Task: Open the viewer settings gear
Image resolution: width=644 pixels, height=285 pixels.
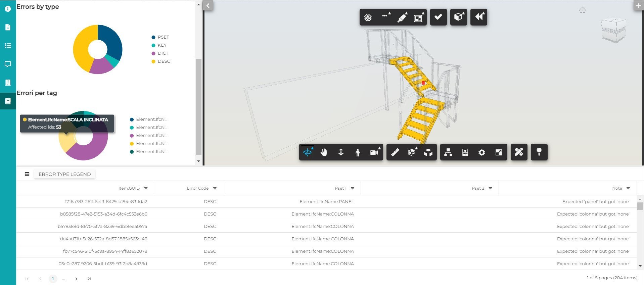Action: tap(482, 152)
